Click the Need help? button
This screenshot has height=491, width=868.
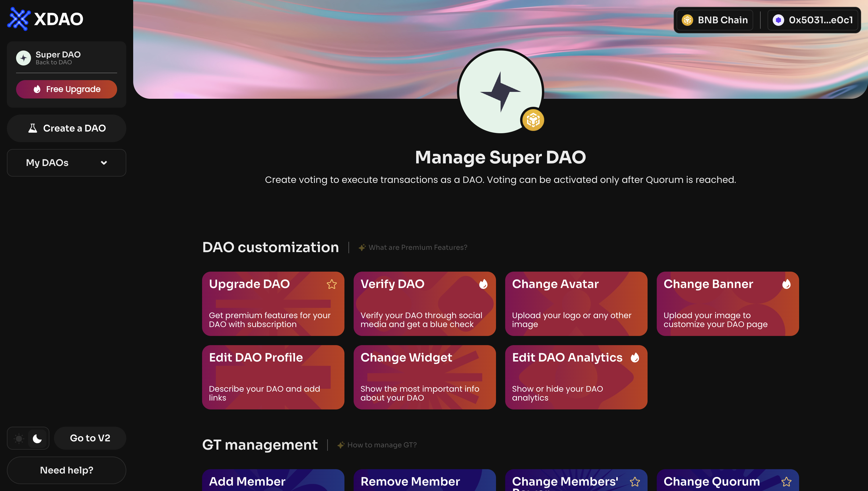tap(66, 470)
